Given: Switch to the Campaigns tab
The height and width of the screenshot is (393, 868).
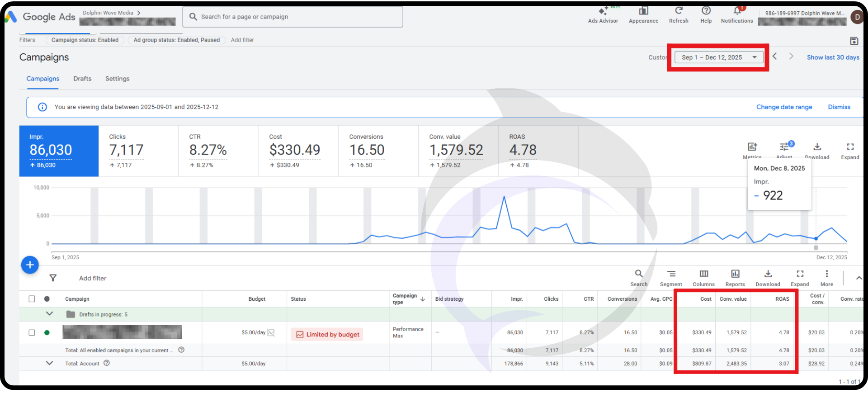Looking at the screenshot, I should point(42,79).
